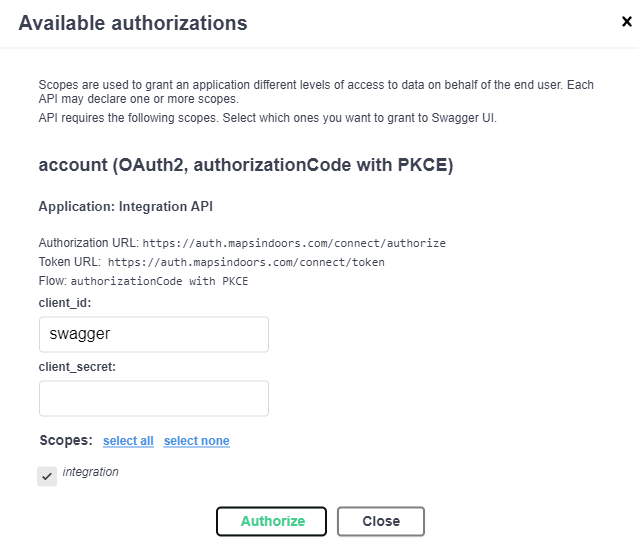Click the italic 'integration' scope label
The width and height of the screenshot is (638, 551).
(90, 472)
